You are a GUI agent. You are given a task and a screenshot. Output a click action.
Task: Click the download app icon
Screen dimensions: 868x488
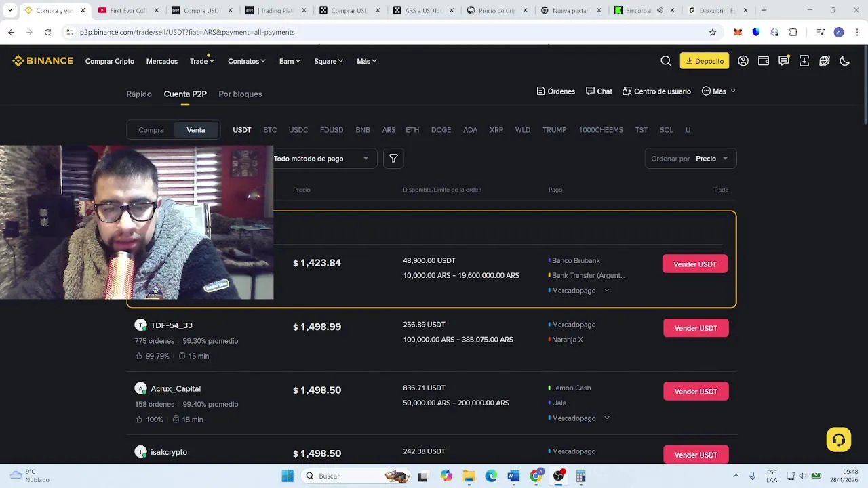(804, 61)
